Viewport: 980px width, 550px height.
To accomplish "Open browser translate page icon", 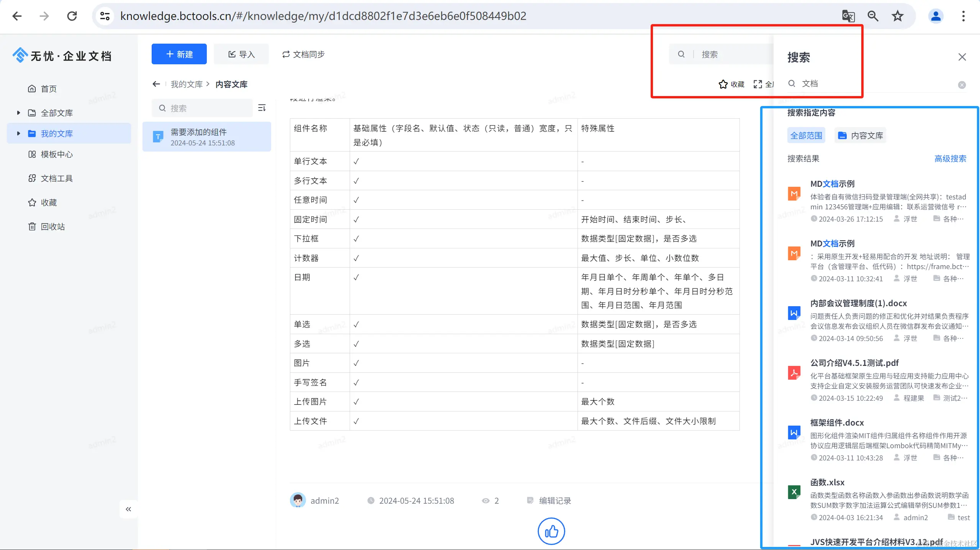I will tap(848, 16).
